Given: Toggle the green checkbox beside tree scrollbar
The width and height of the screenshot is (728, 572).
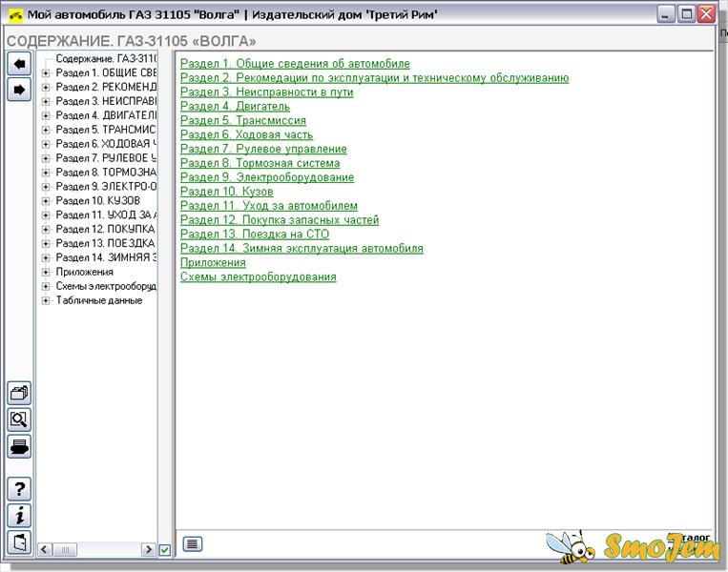Looking at the screenshot, I should (165, 550).
